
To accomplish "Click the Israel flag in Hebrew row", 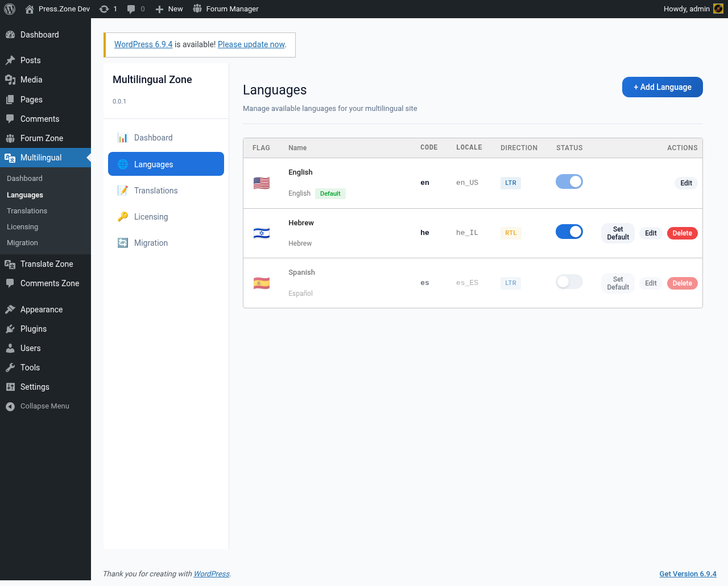I will point(262,233).
